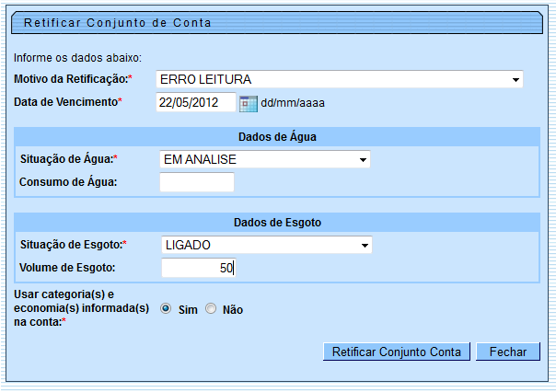Click the Data de Vencimento label
The width and height of the screenshot is (556, 392).
67,101
